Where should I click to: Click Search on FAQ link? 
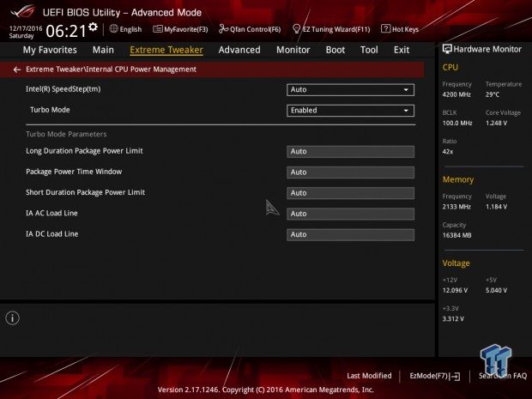(503, 376)
